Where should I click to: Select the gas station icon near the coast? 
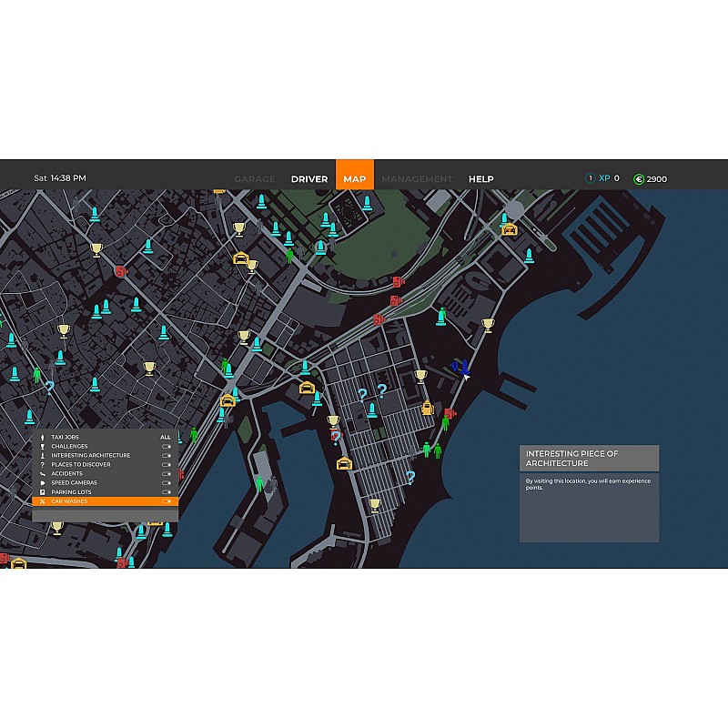427,408
